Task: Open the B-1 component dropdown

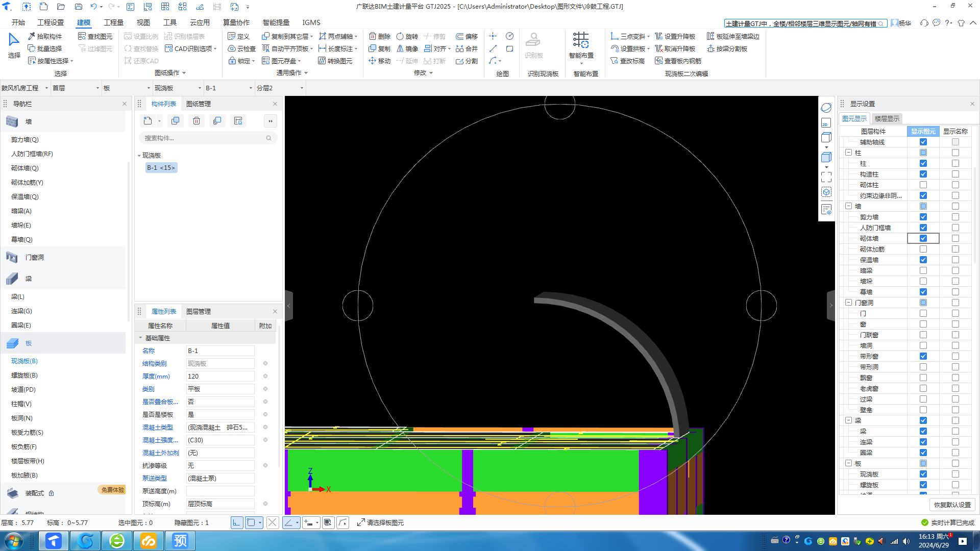Action: click(229, 88)
